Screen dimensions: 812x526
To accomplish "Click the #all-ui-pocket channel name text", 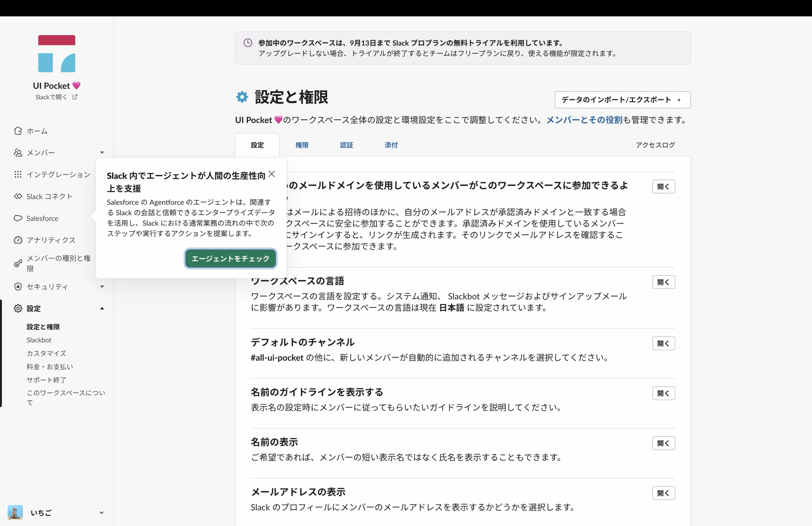I will [x=277, y=358].
